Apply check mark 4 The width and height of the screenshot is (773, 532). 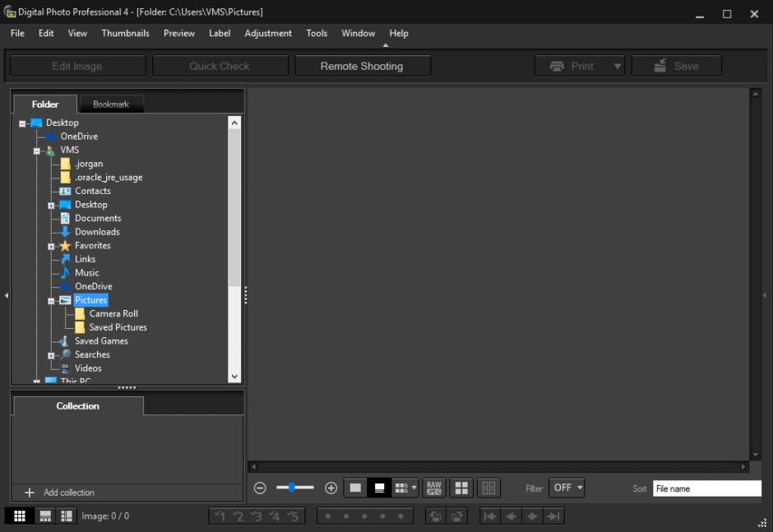[x=275, y=516]
